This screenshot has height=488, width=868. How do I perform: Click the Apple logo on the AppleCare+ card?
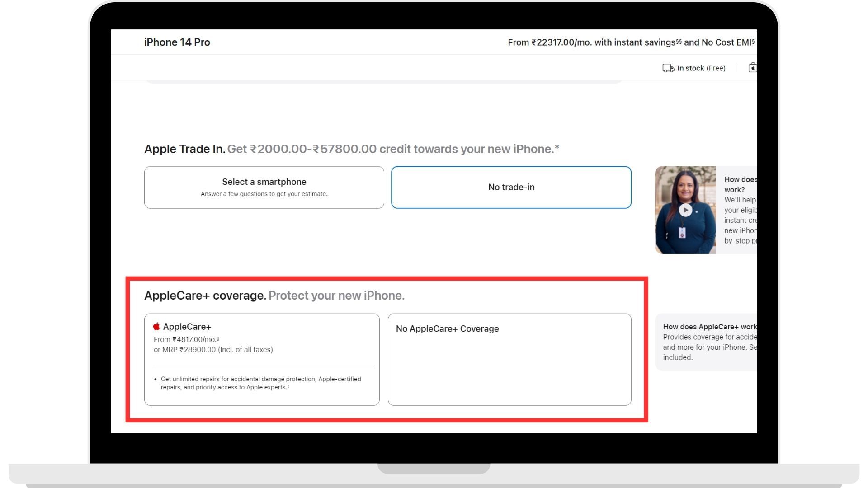(x=156, y=326)
